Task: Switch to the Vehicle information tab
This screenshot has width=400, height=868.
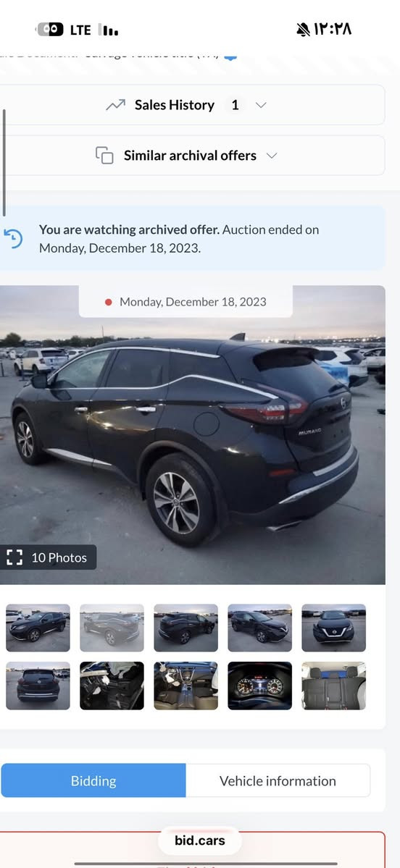Action: click(x=278, y=780)
